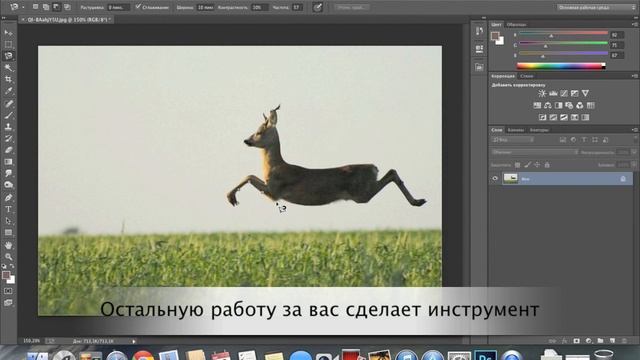
Task: Click the color spectrum ramp
Action: tap(561, 66)
